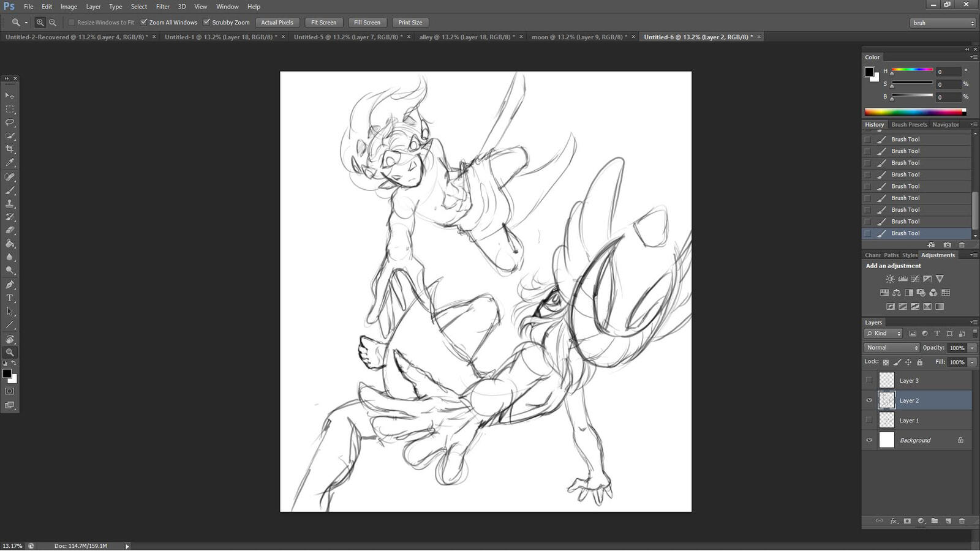Open the layer blend mode dropdown
This screenshot has width=980, height=551.
892,348
